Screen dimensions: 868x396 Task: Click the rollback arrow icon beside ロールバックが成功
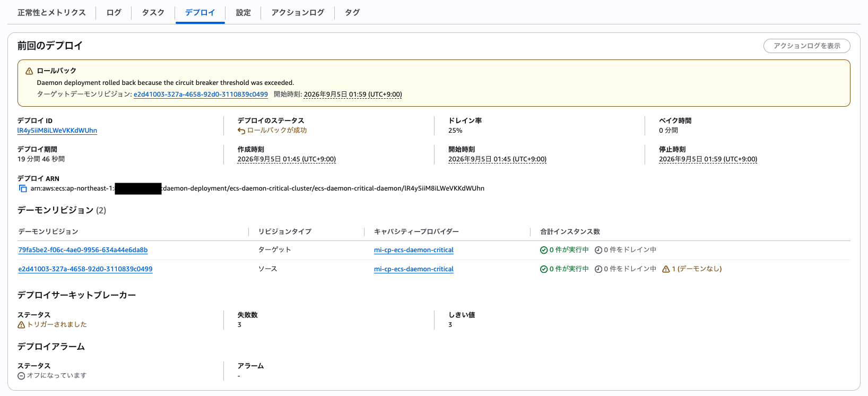(241, 131)
